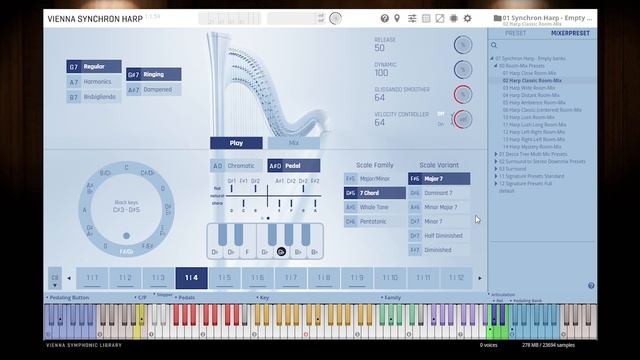Screen dimensions: 640x360
Task: Select 01 Harp Close Room-Mix preset
Action: point(529,73)
